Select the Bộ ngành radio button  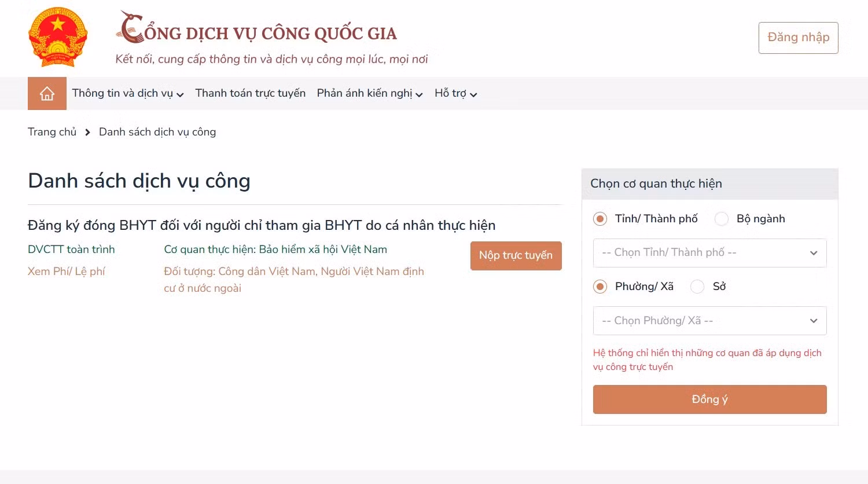tap(722, 219)
